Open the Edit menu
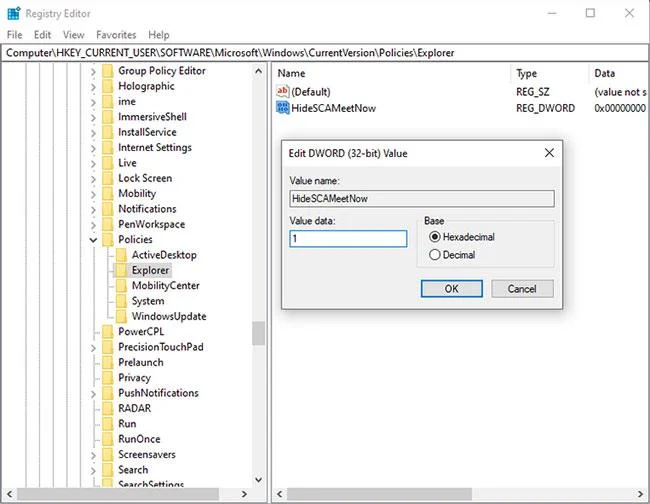This screenshot has width=650, height=504. coord(42,35)
